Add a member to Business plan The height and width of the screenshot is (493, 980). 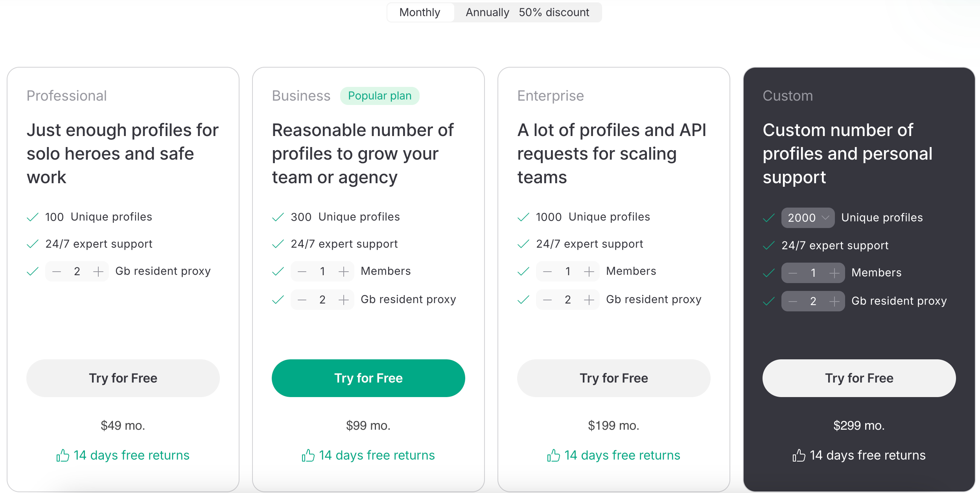pyautogui.click(x=344, y=271)
